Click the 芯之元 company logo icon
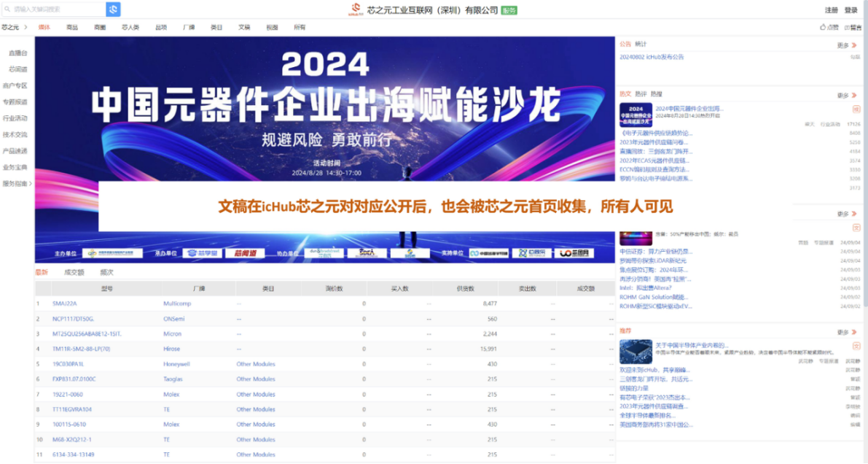 356,9
